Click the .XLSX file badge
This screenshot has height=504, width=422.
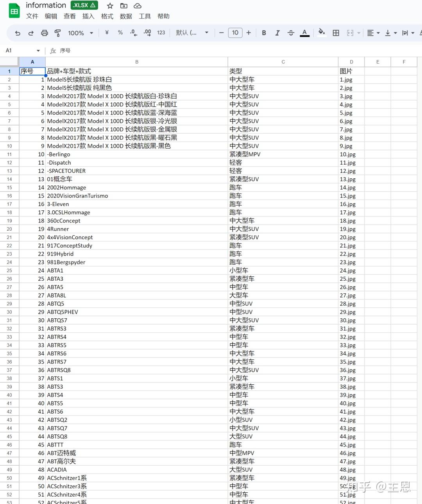click(84, 5)
